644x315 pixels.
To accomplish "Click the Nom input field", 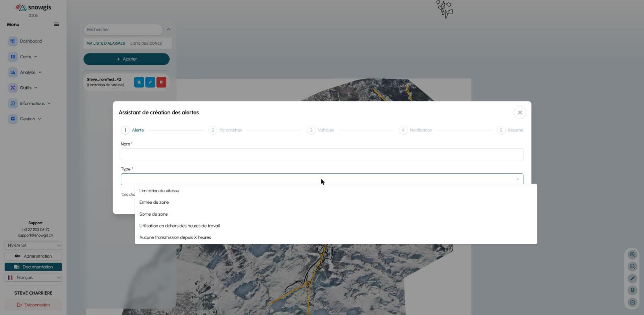I will (x=322, y=154).
